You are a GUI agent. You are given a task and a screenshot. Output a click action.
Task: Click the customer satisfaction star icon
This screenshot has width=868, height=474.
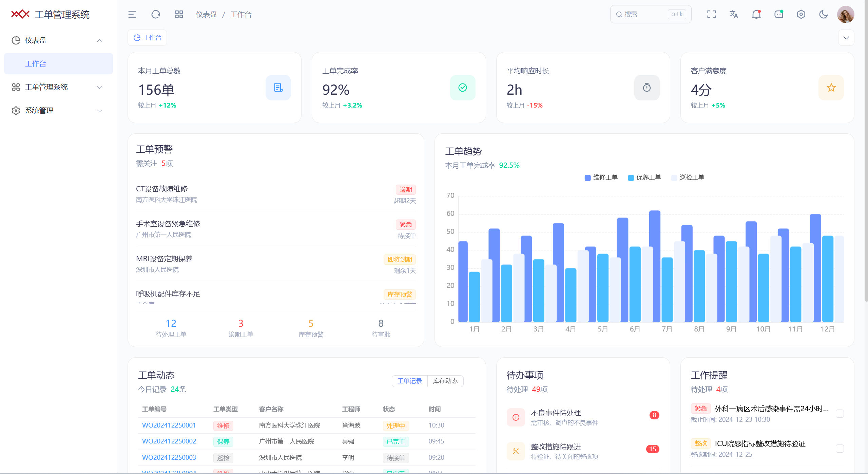(831, 88)
